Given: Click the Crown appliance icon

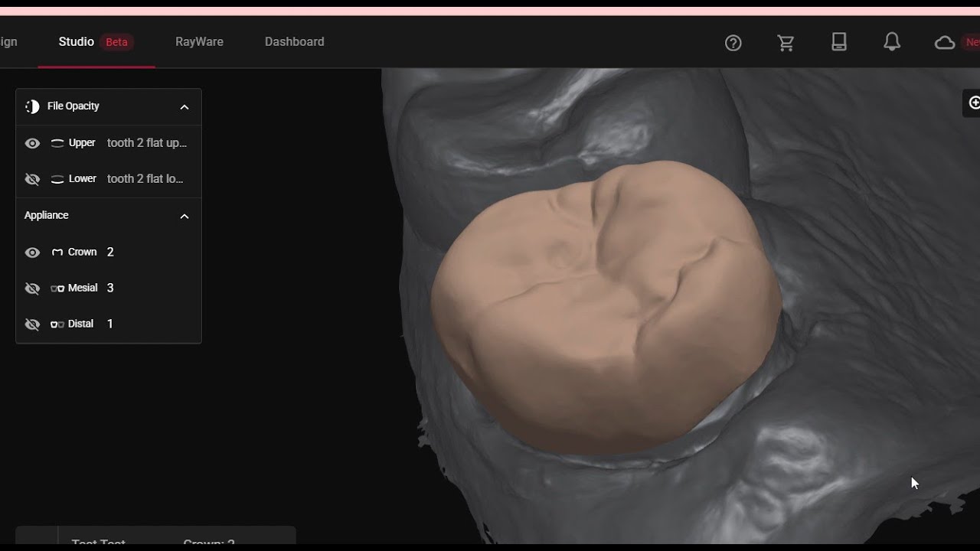Looking at the screenshot, I should 57,252.
